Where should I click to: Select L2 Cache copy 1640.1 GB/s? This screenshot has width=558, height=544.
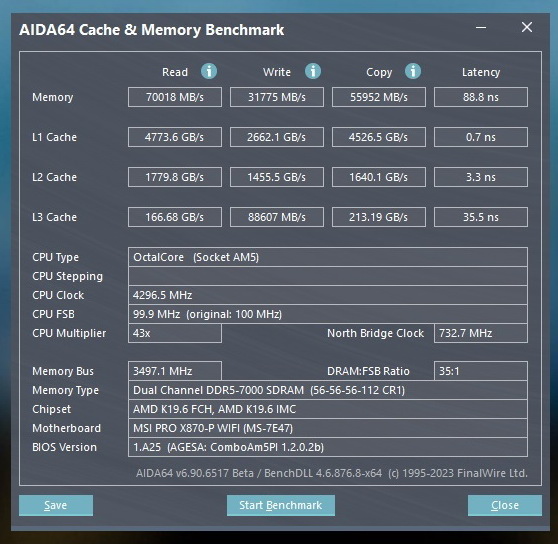click(379, 177)
